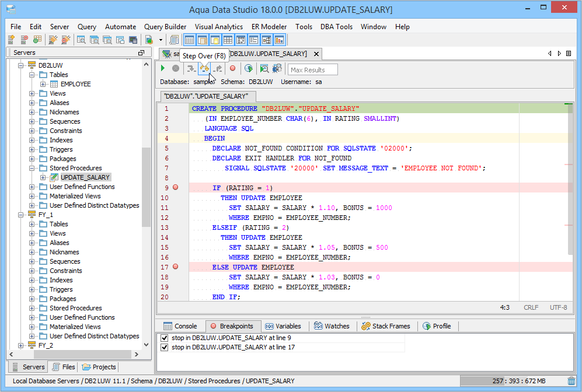Switch to the Variables tab
582x392 pixels.
tap(283, 326)
